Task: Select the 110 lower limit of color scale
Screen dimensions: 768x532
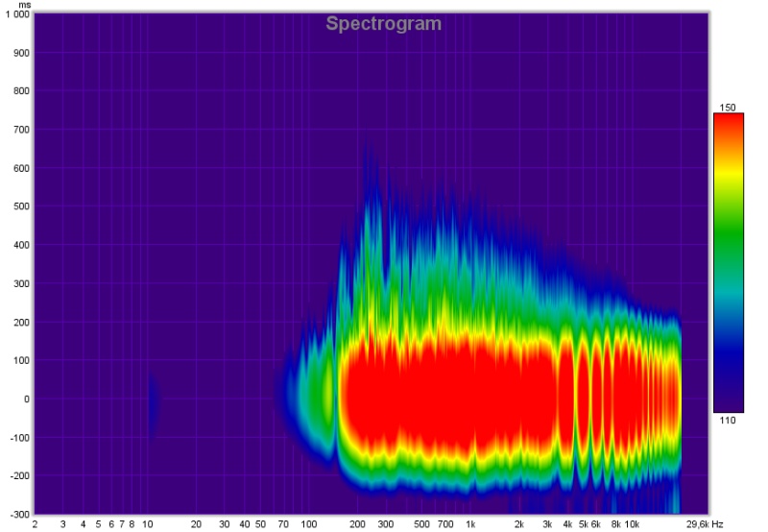Action: point(728,421)
